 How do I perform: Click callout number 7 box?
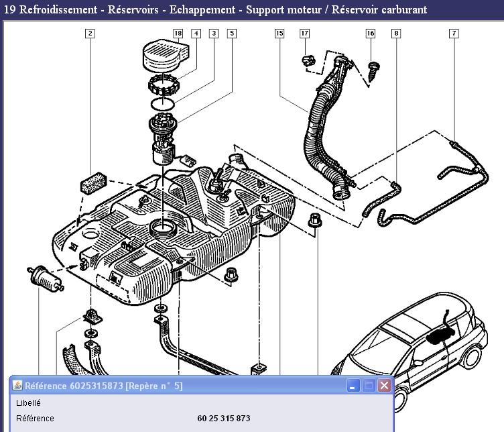454,33
